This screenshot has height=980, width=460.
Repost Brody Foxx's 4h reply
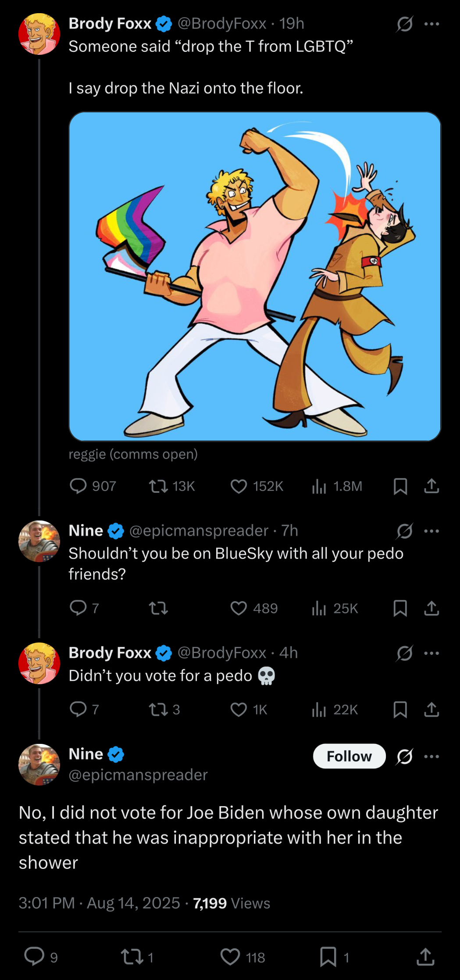pyautogui.click(x=158, y=709)
